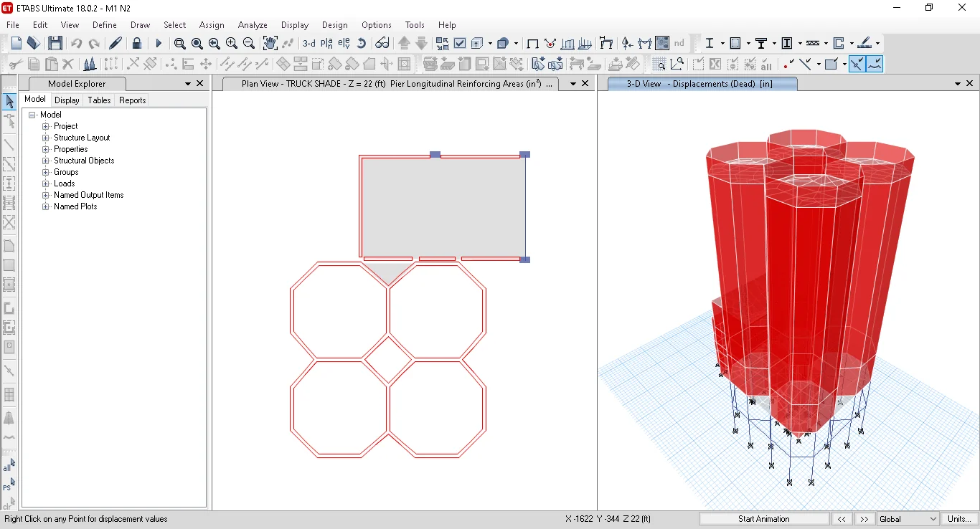
Task: Click the Run Analysis play icon
Action: point(159,44)
